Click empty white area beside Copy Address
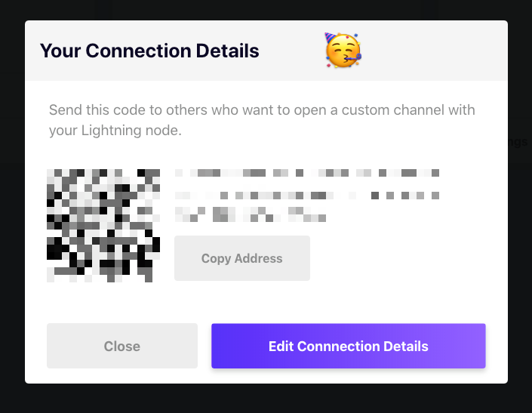 pos(397,258)
